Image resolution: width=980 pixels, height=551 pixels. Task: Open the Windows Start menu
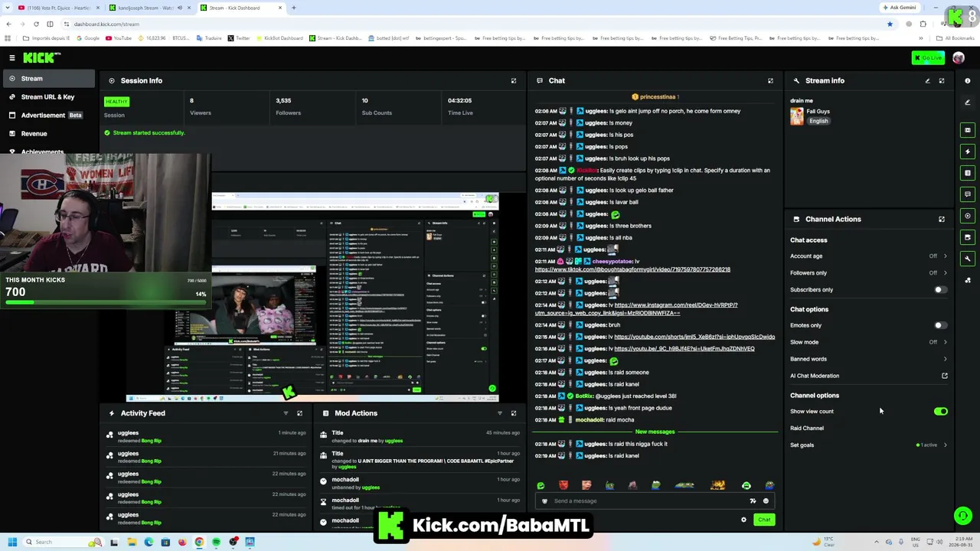pos(11,542)
